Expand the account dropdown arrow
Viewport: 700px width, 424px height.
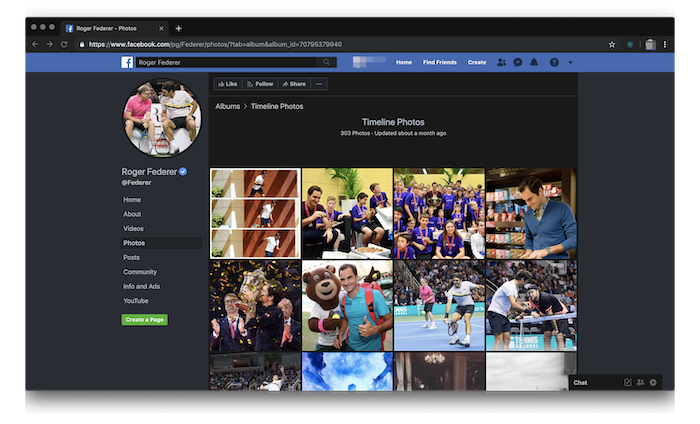(x=570, y=62)
